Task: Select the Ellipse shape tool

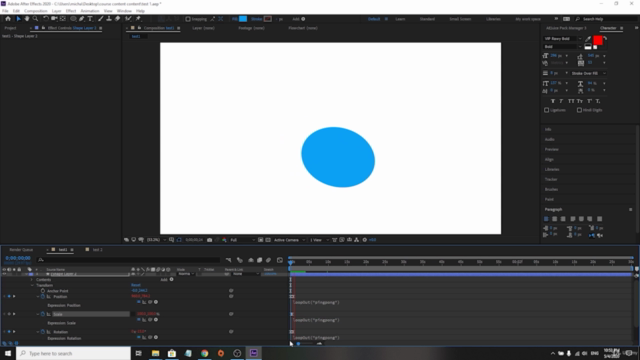Action: pyautogui.click(x=73, y=19)
